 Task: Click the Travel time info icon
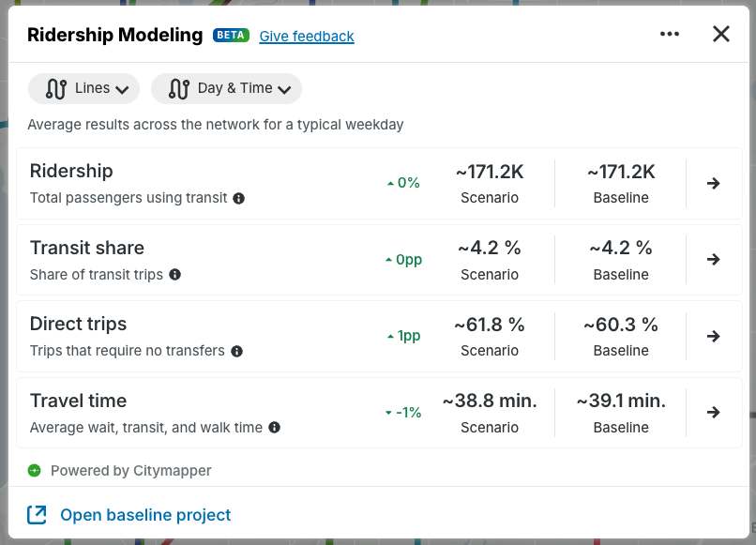point(274,428)
